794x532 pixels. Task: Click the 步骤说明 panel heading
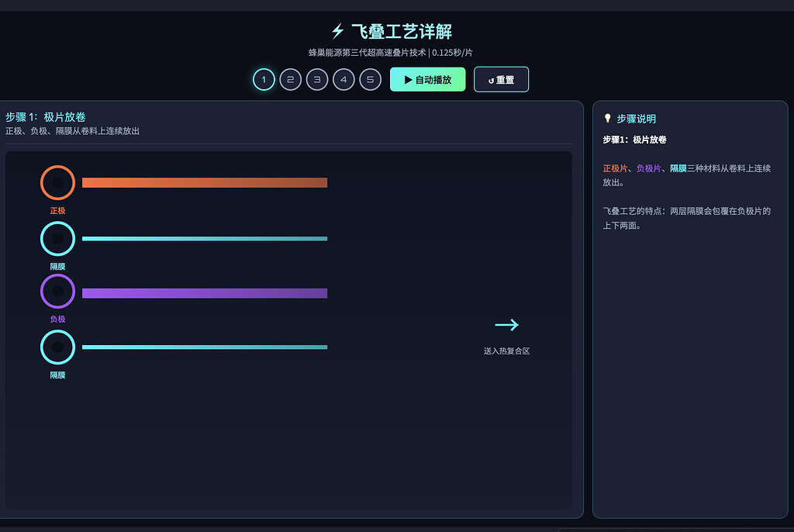tap(636, 119)
